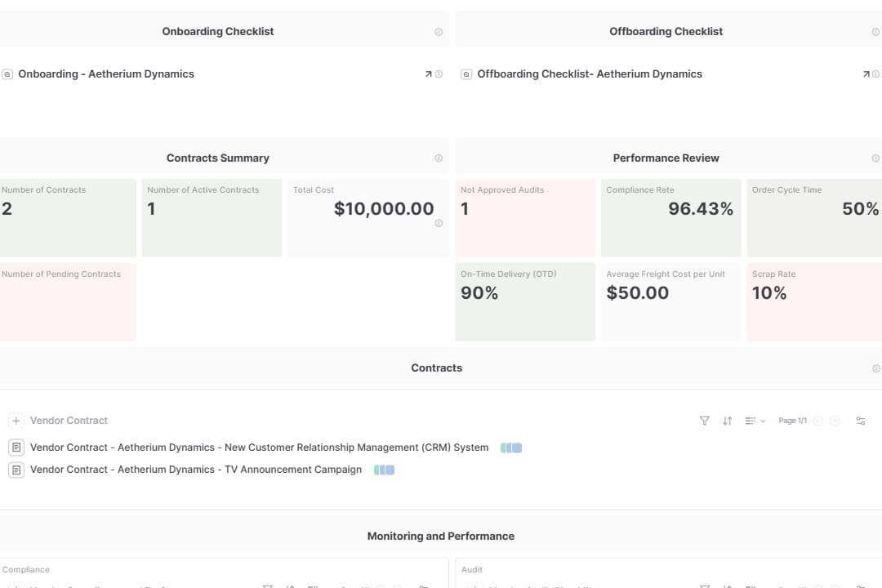Go to next page in Contracts pagination
The width and height of the screenshot is (882, 588).
tap(835, 421)
